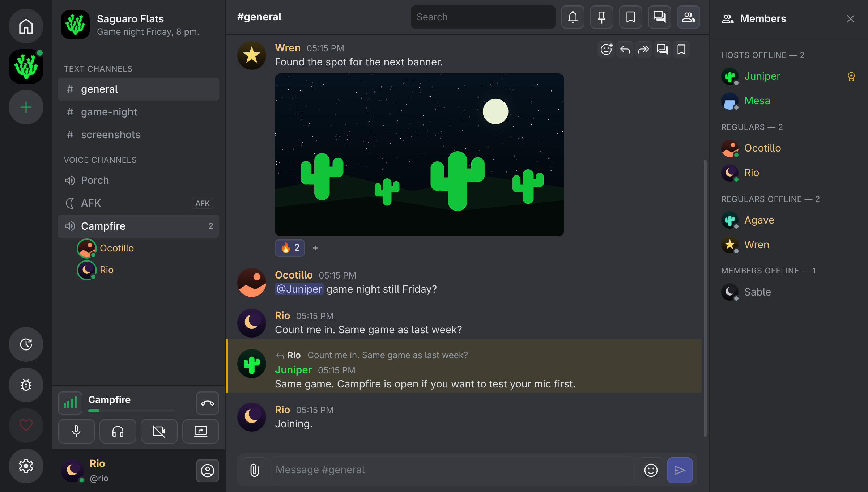Open threads icon in the channel header
Viewport: 868px width, 492px height.
(x=660, y=17)
